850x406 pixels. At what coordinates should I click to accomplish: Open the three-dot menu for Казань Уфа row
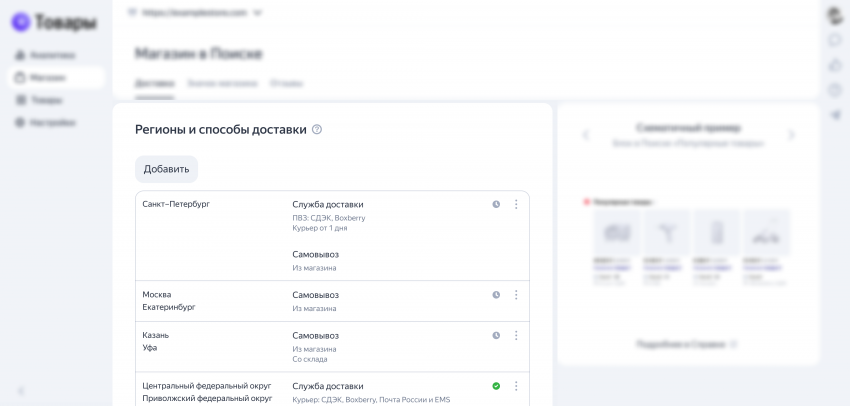pos(516,336)
